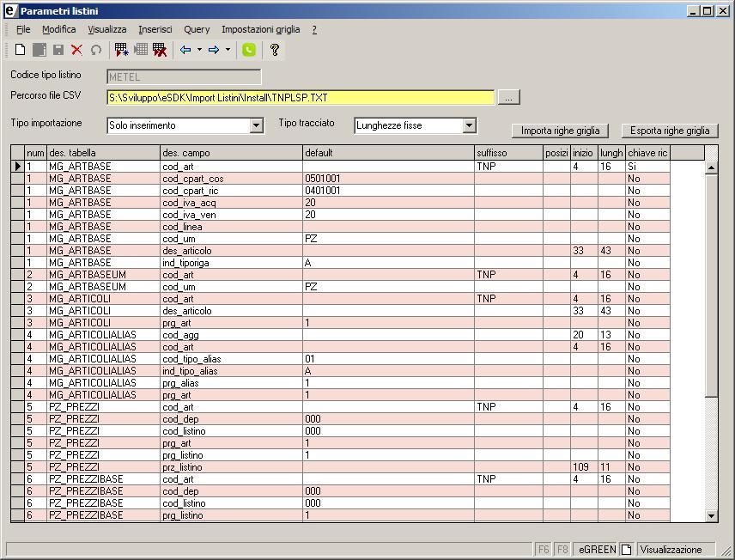This screenshot has height=560, width=735.
Task: Click the 'chiave ric' column header
Action: click(647, 153)
